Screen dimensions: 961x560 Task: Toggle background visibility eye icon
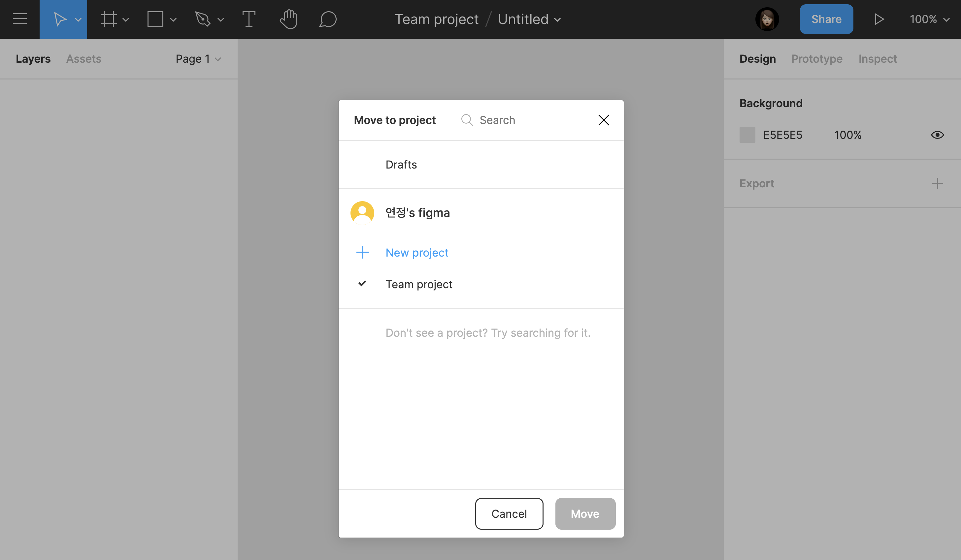[937, 135]
